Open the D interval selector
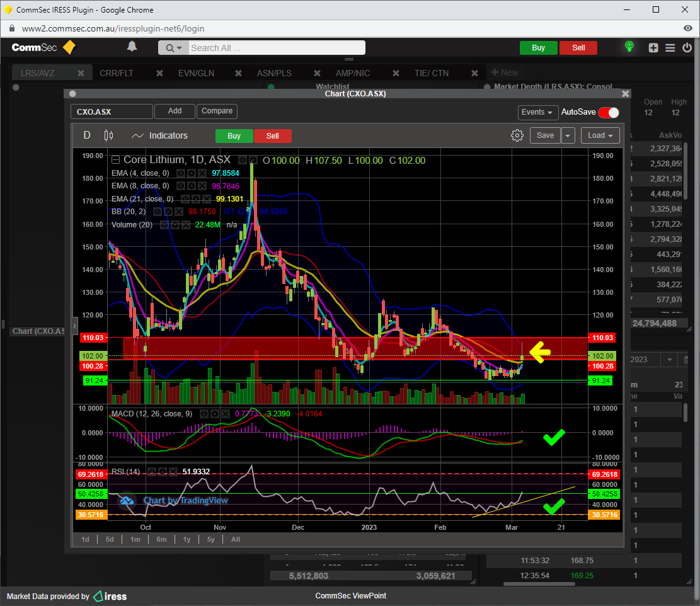Screen dimensions: 700x606 (x=87, y=135)
